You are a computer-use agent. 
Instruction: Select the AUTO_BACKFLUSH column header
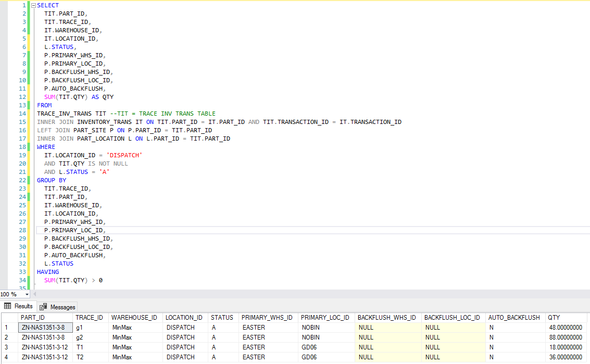[x=515, y=318]
